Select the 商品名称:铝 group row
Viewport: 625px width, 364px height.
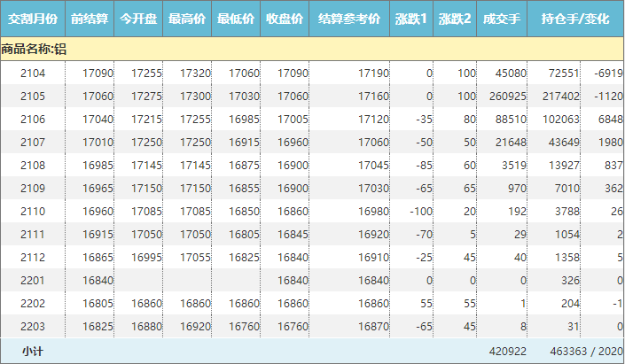[34, 50]
